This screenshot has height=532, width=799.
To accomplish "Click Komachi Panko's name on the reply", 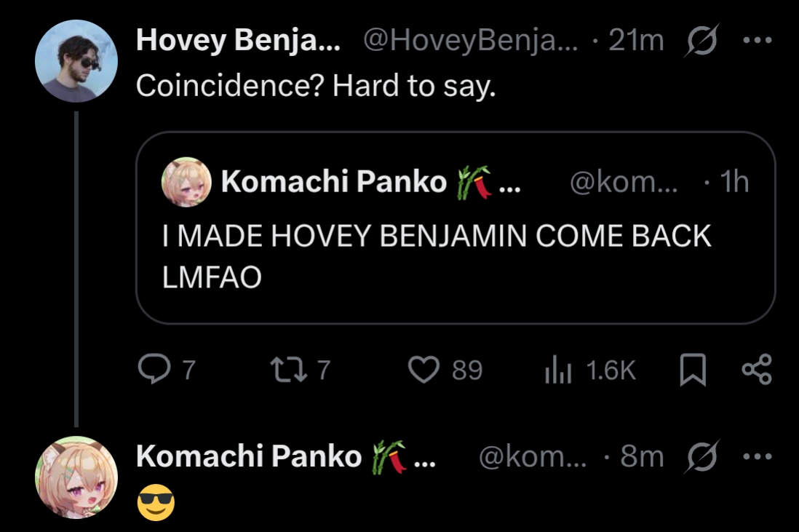I will click(249, 456).
